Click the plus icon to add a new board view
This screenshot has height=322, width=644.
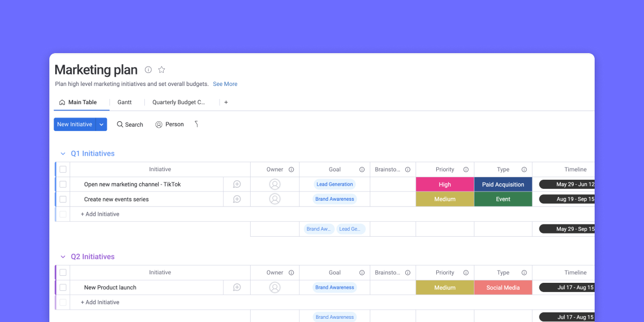226,102
